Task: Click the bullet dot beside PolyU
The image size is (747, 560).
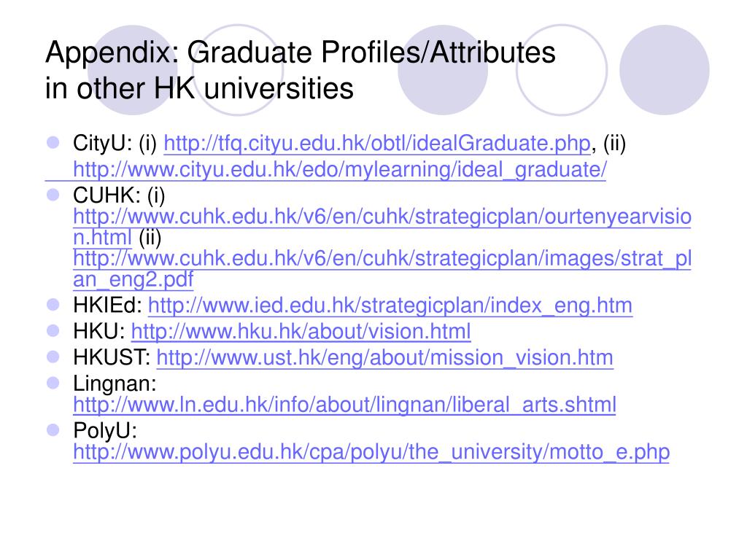Action: (x=53, y=430)
